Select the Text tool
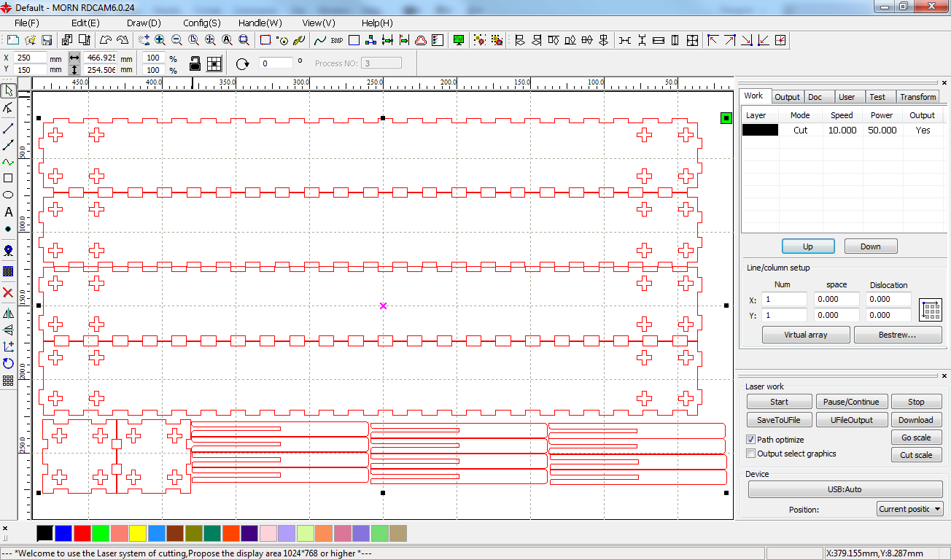 (x=8, y=212)
